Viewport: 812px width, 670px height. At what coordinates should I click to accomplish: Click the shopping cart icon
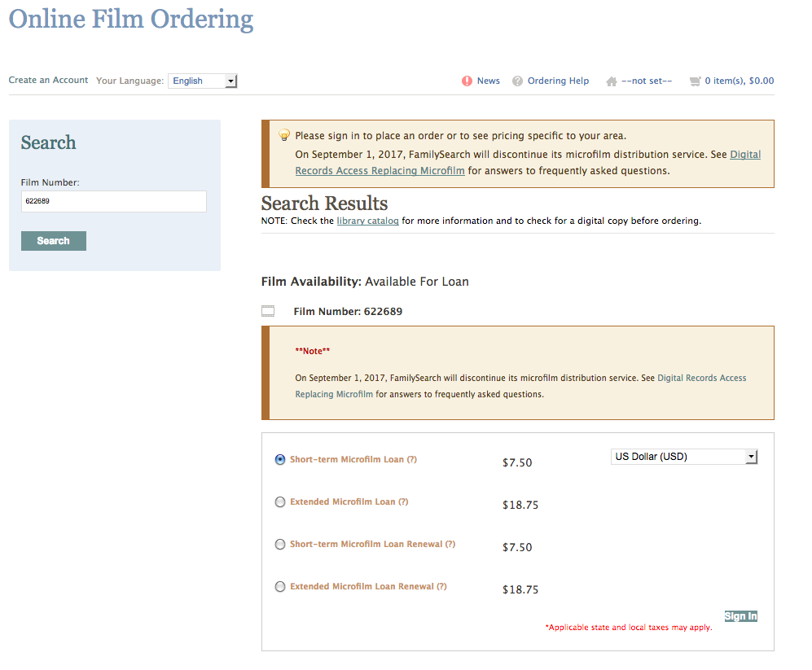tap(694, 81)
